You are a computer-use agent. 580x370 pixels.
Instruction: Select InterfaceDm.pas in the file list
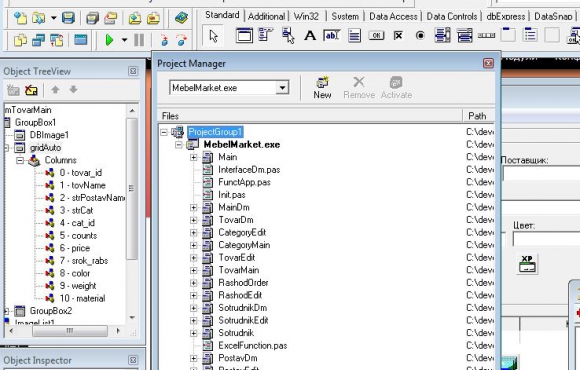(249, 170)
